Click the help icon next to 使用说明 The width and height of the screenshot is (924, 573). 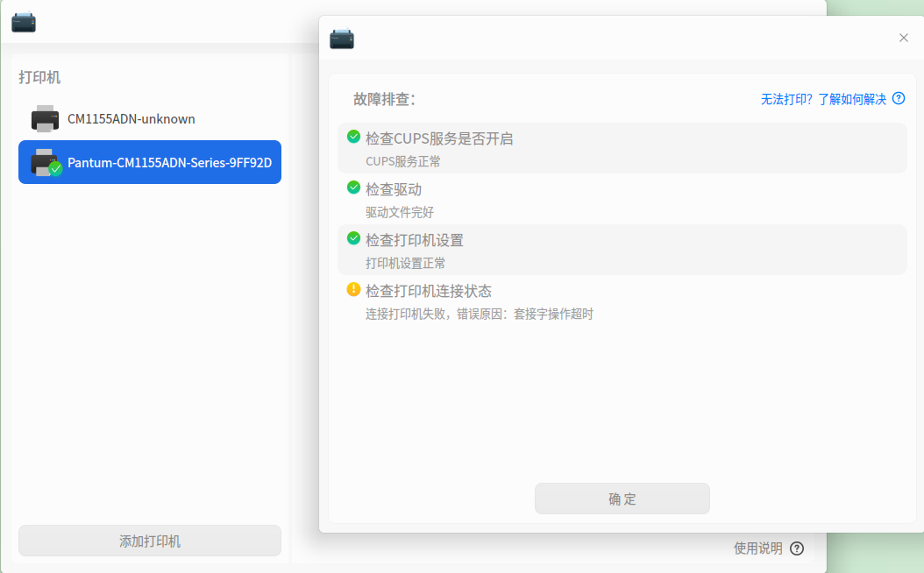(797, 548)
